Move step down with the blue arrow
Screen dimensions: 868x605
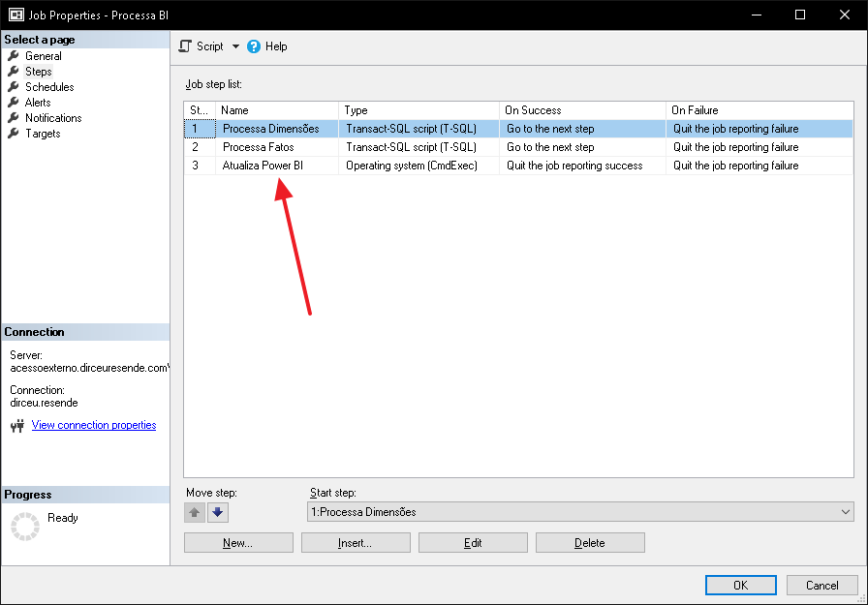point(218,513)
